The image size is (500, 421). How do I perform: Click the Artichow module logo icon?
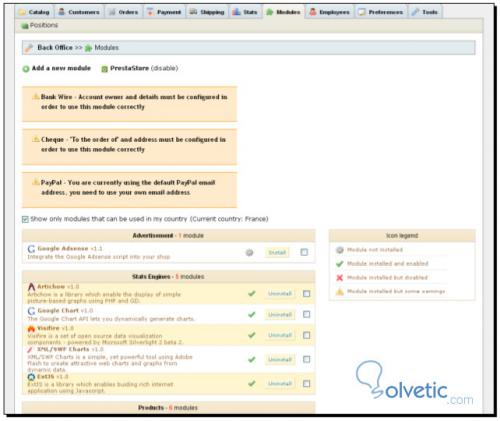coord(31,287)
